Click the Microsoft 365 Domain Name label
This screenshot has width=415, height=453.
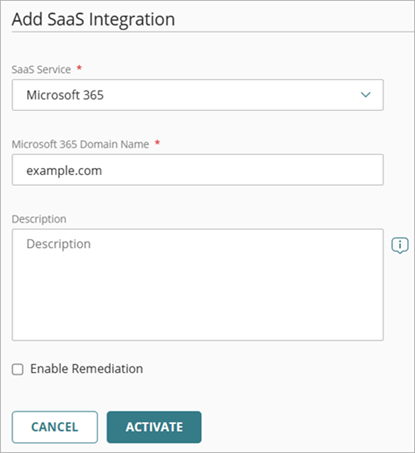80,144
